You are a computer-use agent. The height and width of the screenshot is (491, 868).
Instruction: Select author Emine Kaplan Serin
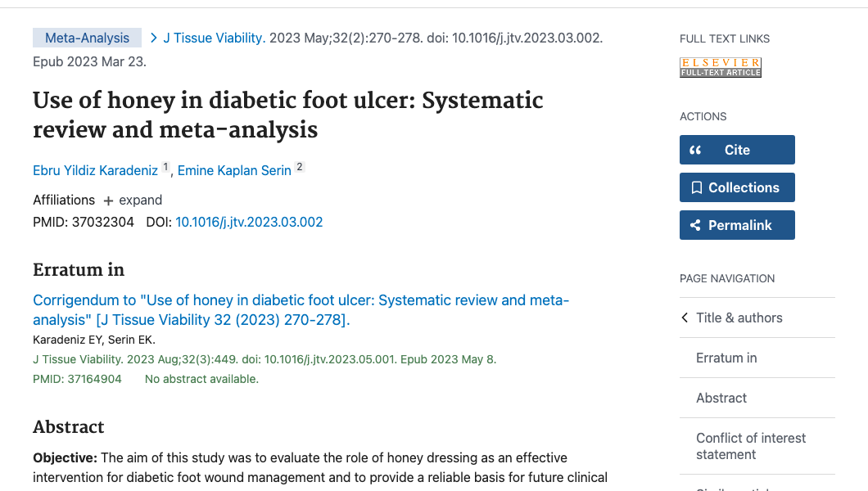(233, 170)
